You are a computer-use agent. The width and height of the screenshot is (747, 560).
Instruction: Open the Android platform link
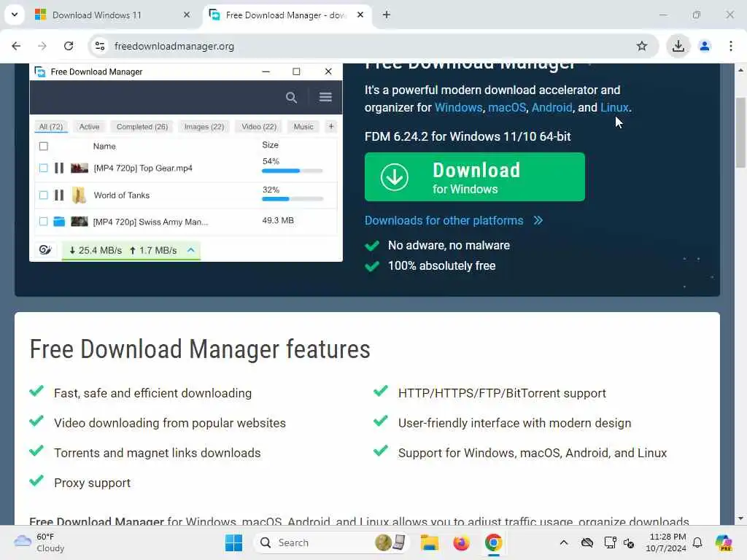551,108
